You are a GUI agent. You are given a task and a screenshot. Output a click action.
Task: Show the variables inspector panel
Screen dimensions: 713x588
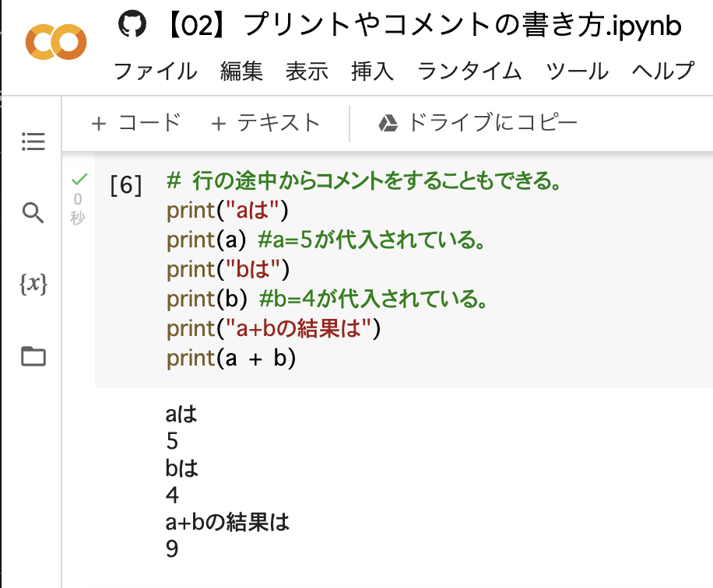coord(32,285)
